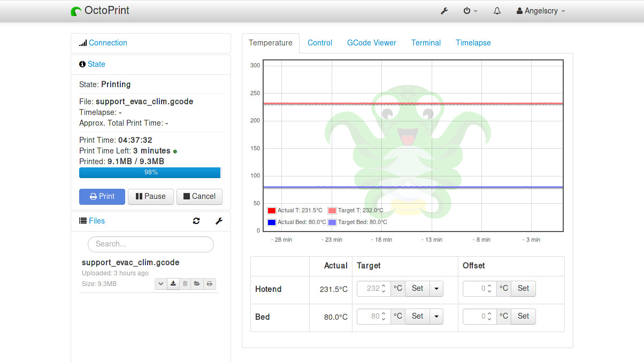
Task: Open Bed target preset dropdown arrow
Action: [x=437, y=317]
